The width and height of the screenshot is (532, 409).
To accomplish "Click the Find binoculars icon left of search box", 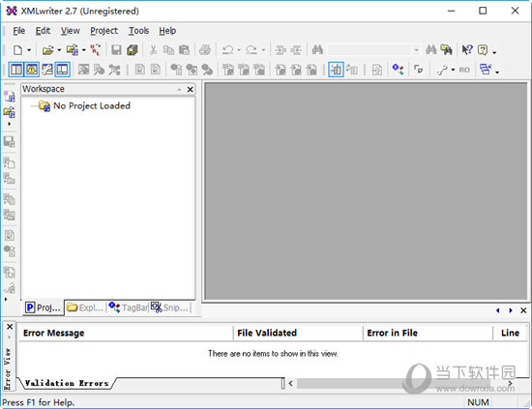I will (317, 50).
